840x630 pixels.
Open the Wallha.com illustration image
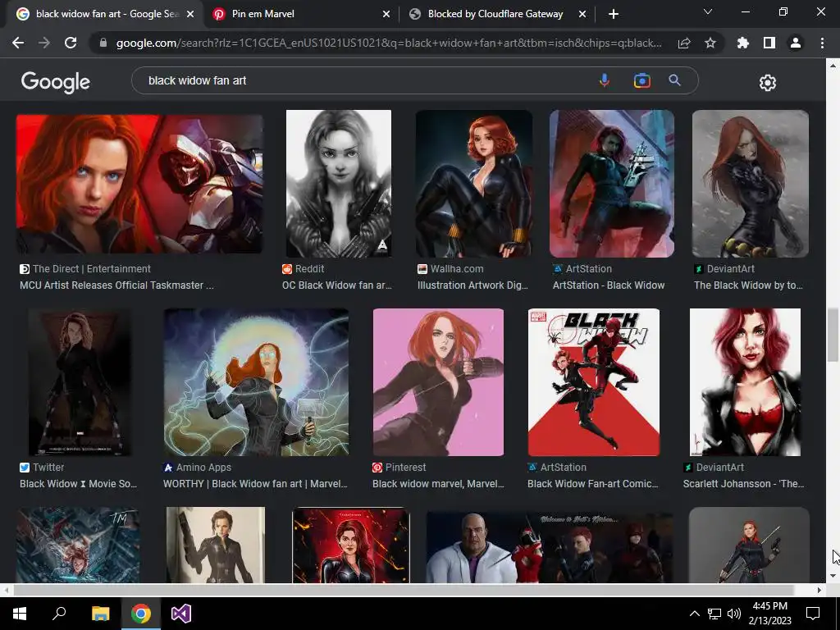(x=474, y=184)
